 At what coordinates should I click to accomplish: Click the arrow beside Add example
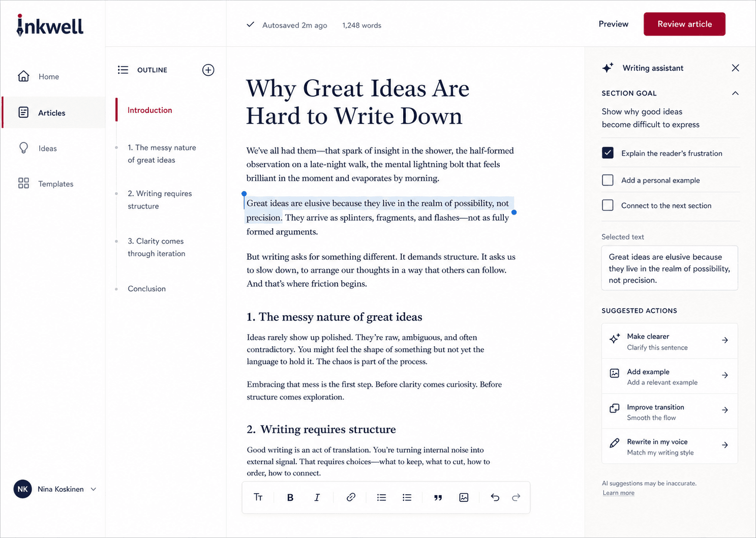click(725, 375)
